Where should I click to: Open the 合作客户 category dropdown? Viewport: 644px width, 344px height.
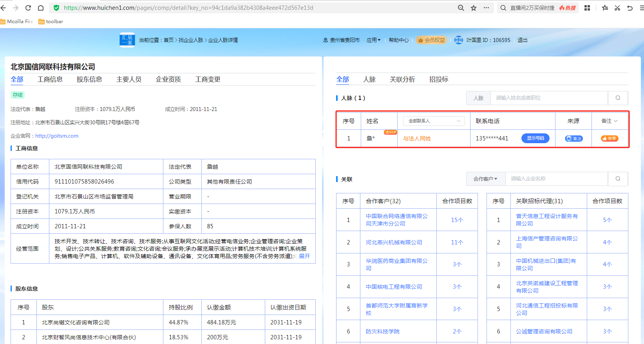click(485, 179)
